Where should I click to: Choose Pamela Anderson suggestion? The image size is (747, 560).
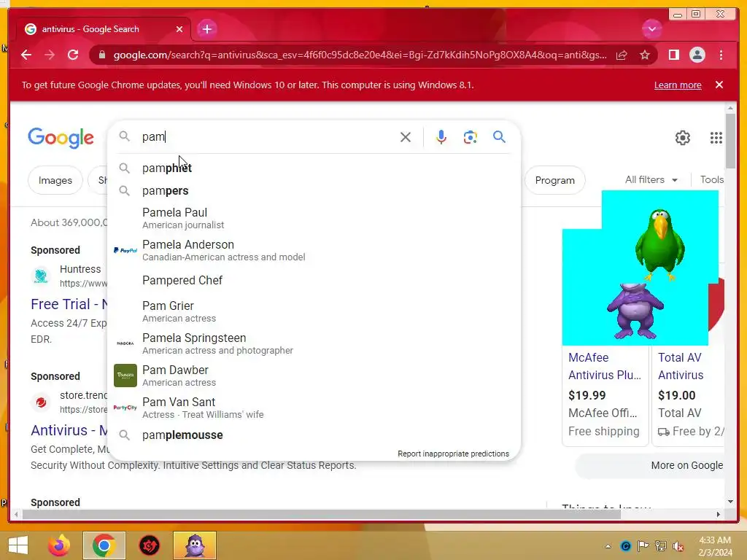[x=314, y=250]
